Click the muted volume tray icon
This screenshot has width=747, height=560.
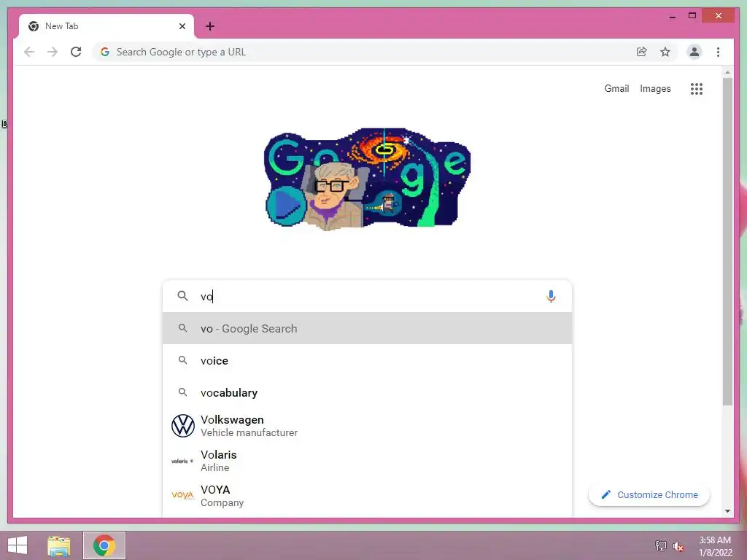coord(678,546)
